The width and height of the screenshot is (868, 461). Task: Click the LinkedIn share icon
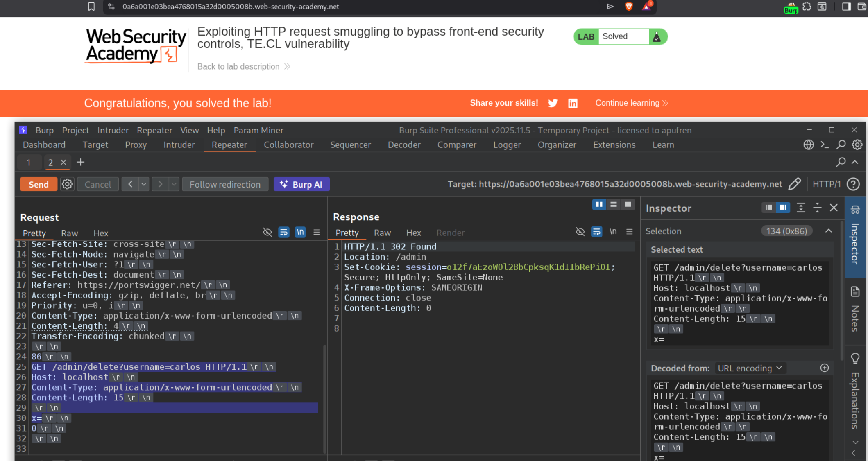[573, 103]
